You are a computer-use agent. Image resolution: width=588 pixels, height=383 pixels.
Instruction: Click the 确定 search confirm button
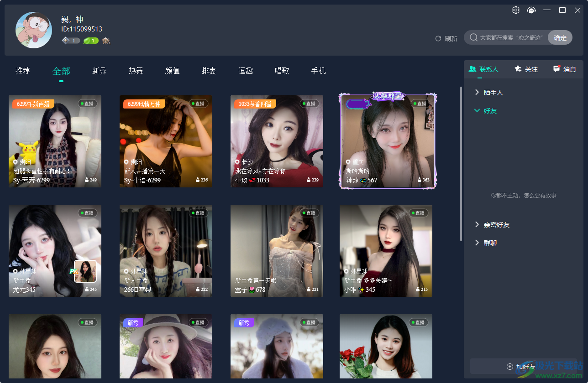click(560, 37)
